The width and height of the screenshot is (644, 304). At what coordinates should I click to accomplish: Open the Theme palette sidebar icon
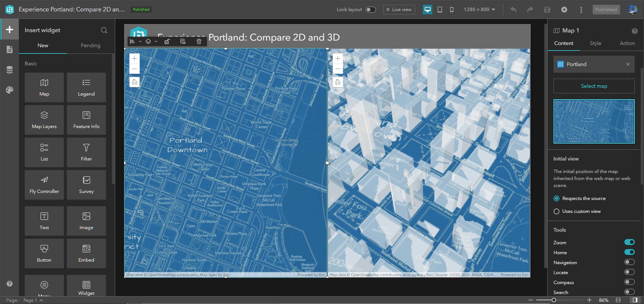click(x=10, y=90)
